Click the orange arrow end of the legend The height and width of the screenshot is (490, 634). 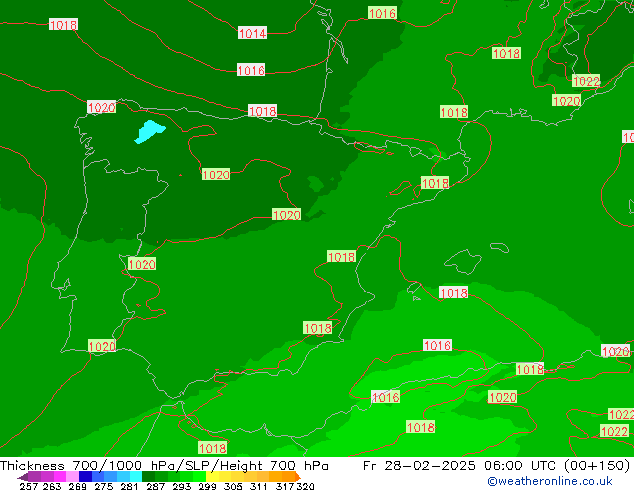(x=298, y=477)
